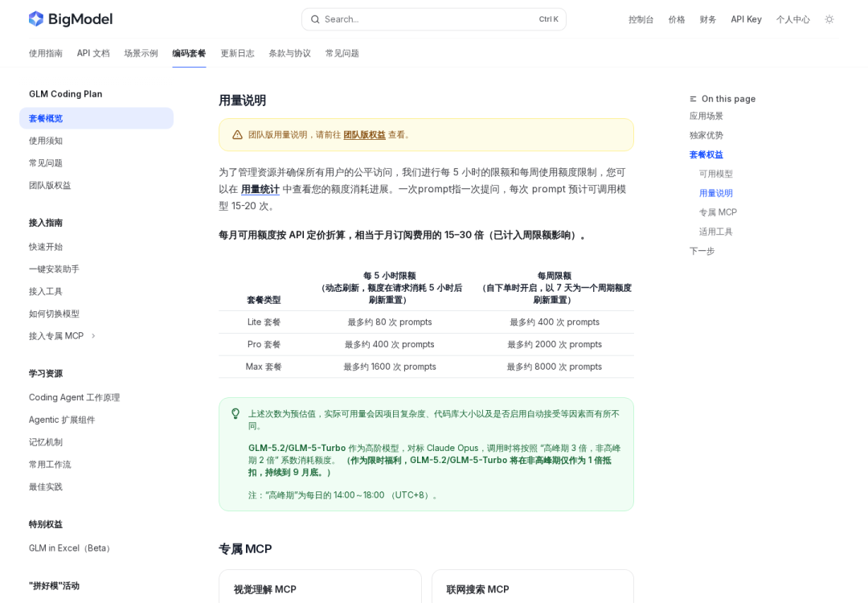Open 价格 page in header
Screen dimensions: 868x603
pyautogui.click(x=677, y=19)
